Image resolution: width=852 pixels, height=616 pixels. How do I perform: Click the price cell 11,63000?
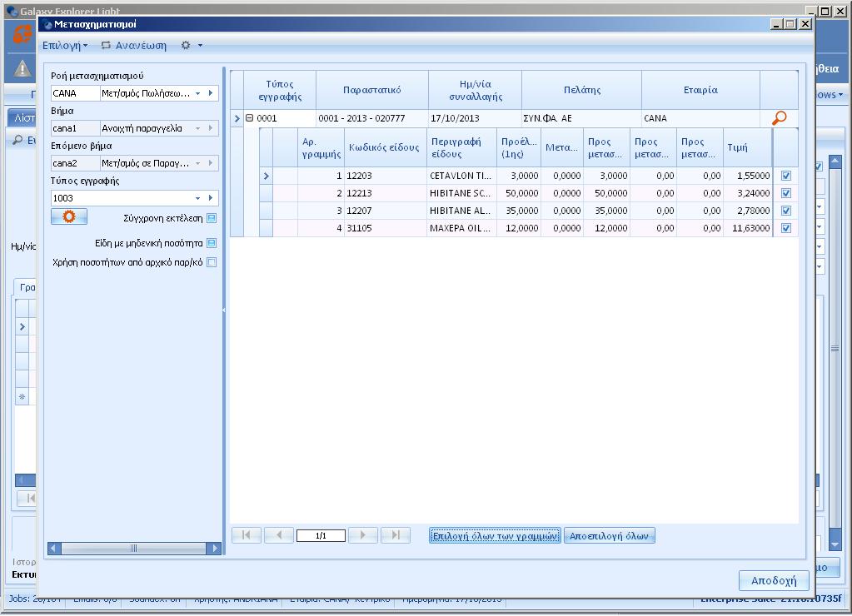pyautogui.click(x=748, y=228)
